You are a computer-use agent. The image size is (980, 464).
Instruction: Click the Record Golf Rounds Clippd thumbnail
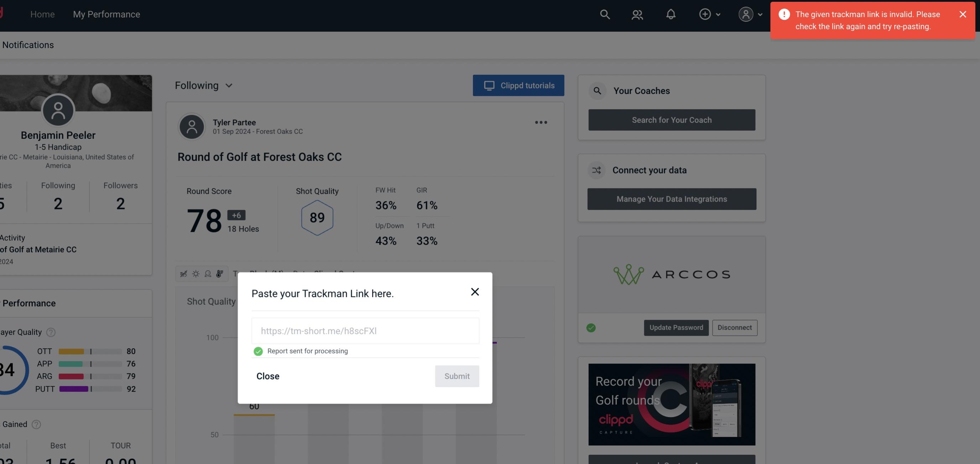(x=672, y=404)
